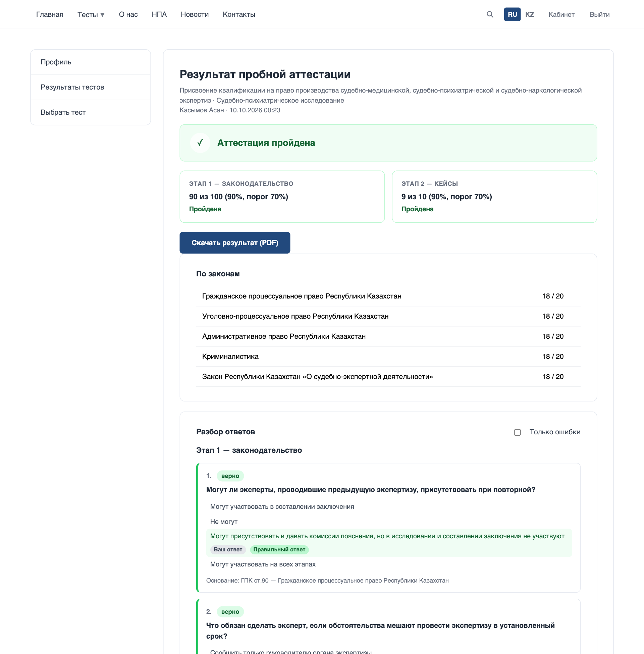Open the О нас page
Viewport: 644px width, 654px height.
128,14
